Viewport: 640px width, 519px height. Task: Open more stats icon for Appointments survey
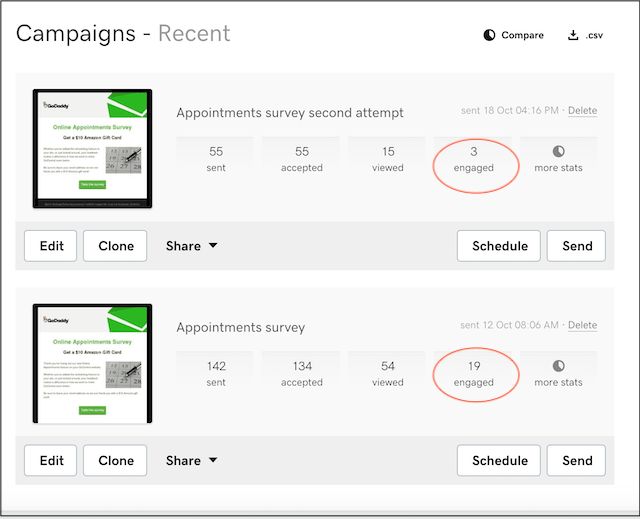tap(558, 366)
